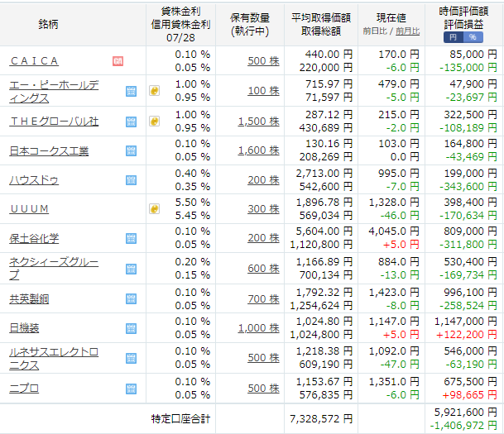The width and height of the screenshot is (504, 434).
Task: Click the 前月比 link in header
Action: click(407, 31)
